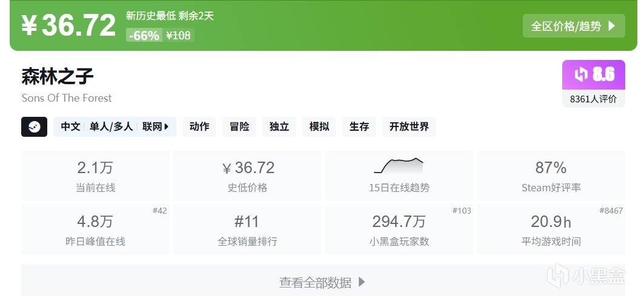The image size is (644, 296).
Task: Select the 冒险 genre tag
Action: [239, 127]
